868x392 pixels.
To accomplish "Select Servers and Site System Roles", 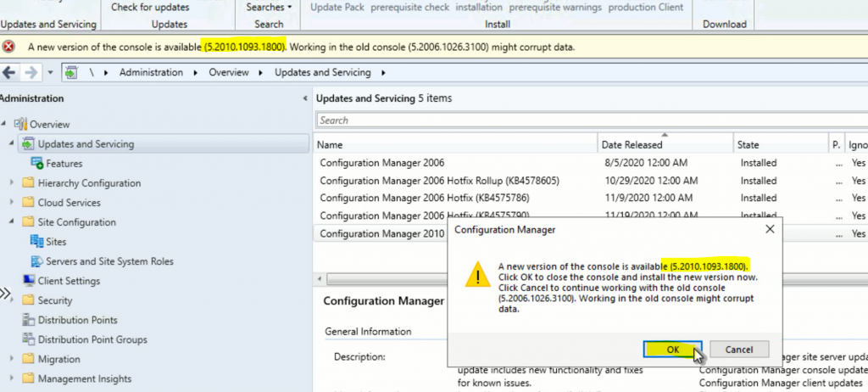I will (109, 261).
